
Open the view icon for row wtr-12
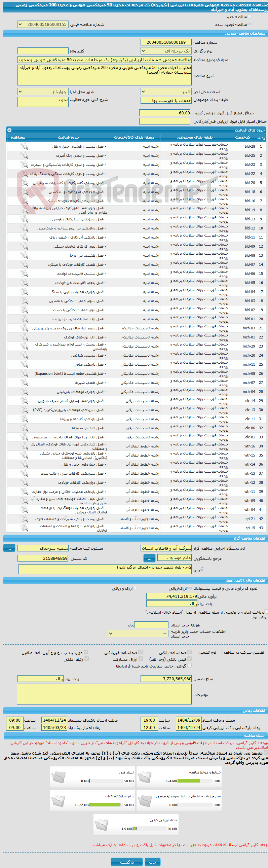(x=24, y=483)
